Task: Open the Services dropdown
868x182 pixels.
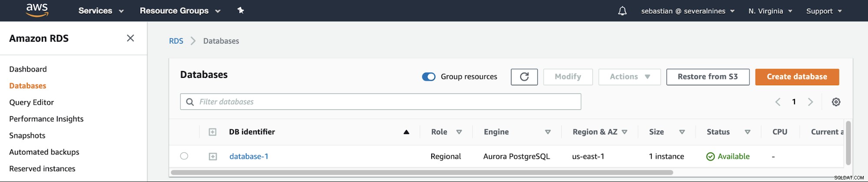Action: click(101, 11)
